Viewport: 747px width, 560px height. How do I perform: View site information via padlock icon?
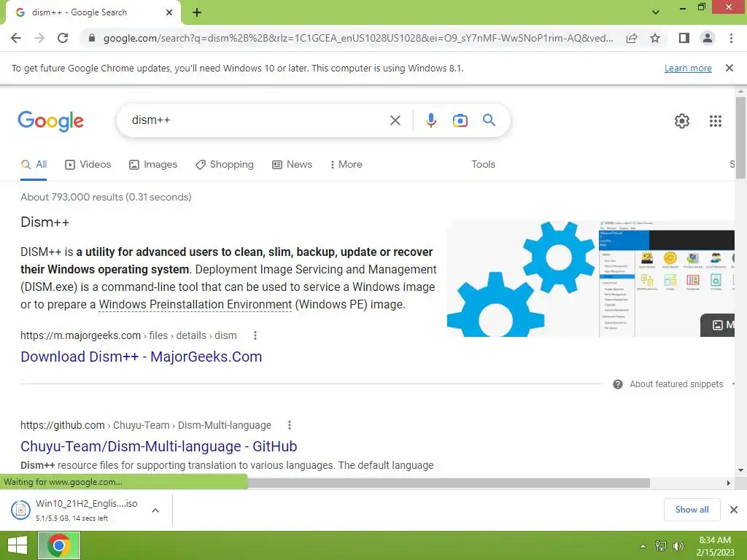92,38
